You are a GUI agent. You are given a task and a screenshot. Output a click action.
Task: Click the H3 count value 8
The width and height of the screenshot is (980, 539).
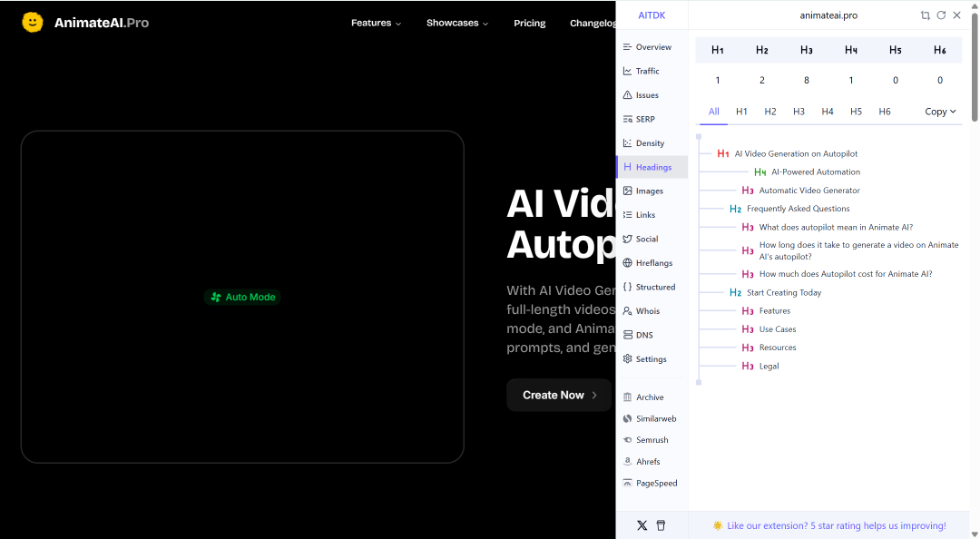[x=807, y=80]
